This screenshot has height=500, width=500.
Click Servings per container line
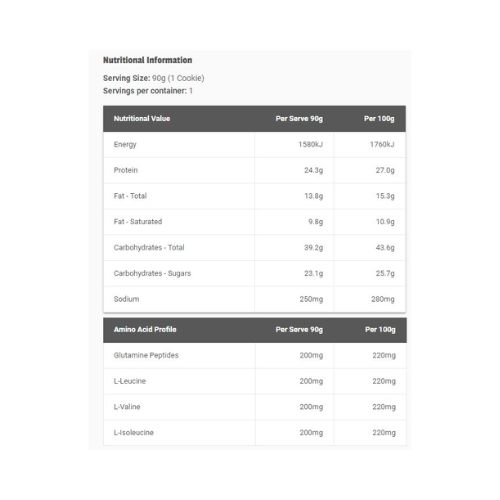pos(148,91)
